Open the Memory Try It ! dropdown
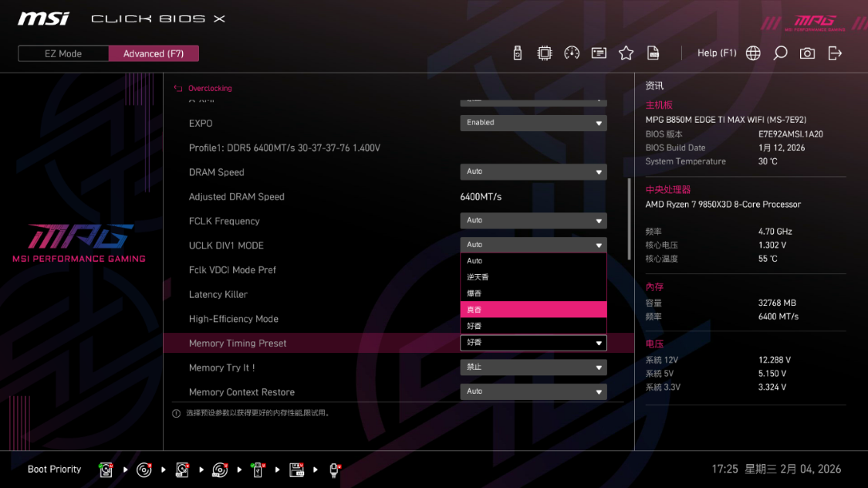Screen dimensions: 868x488 click(533, 368)
